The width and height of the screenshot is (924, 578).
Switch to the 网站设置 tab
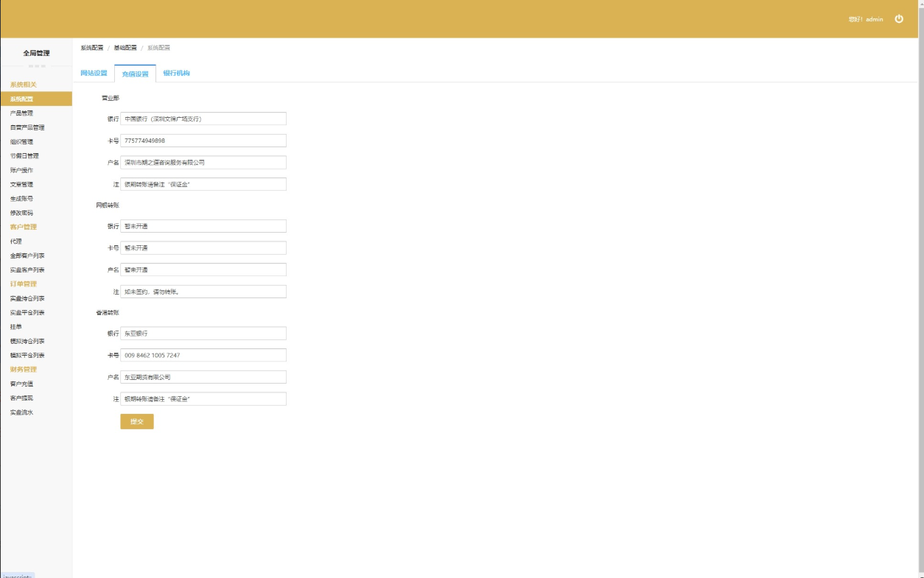pos(94,73)
